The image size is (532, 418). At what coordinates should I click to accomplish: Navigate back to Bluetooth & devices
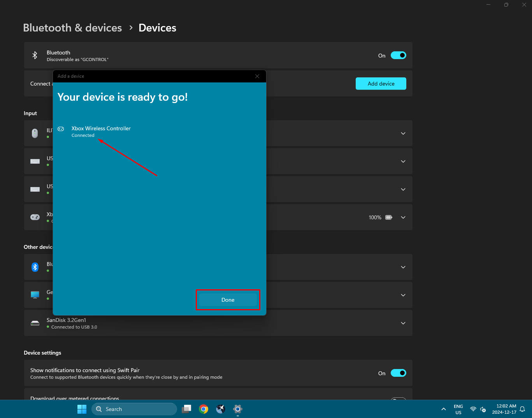(72, 28)
